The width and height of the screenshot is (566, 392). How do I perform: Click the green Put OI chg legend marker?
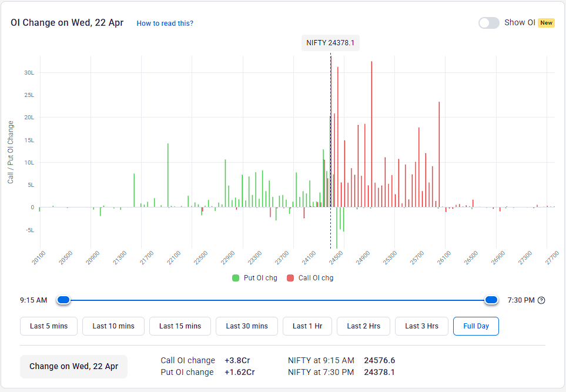coord(235,277)
